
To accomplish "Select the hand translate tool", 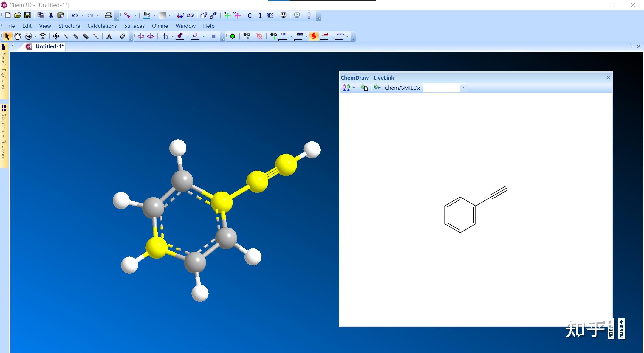I will pyautogui.click(x=18, y=36).
